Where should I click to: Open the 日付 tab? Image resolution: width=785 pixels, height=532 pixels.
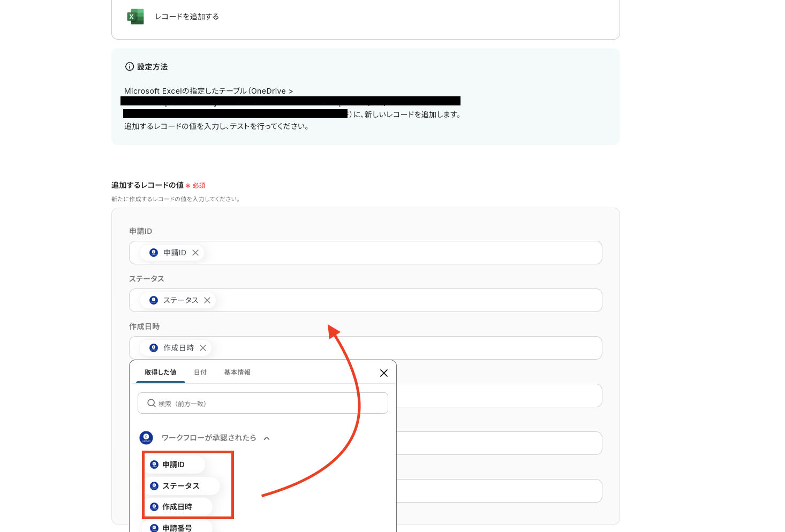pos(200,373)
